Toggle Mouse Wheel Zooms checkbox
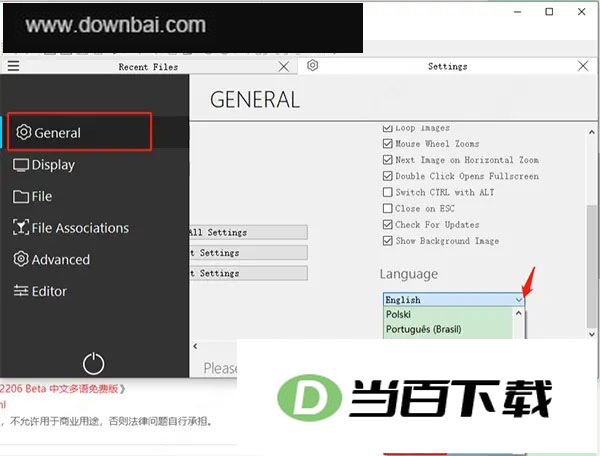Screen dimensions: 600x456 point(388,143)
